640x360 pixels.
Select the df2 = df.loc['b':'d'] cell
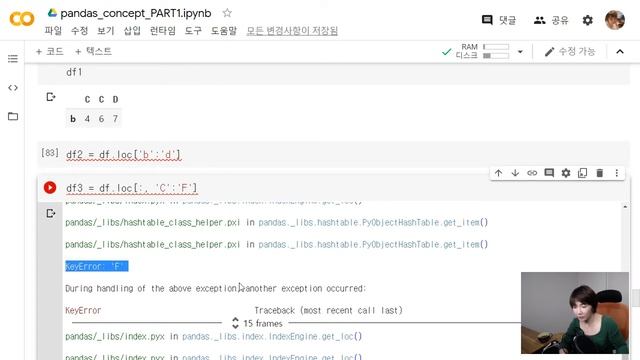(334, 155)
